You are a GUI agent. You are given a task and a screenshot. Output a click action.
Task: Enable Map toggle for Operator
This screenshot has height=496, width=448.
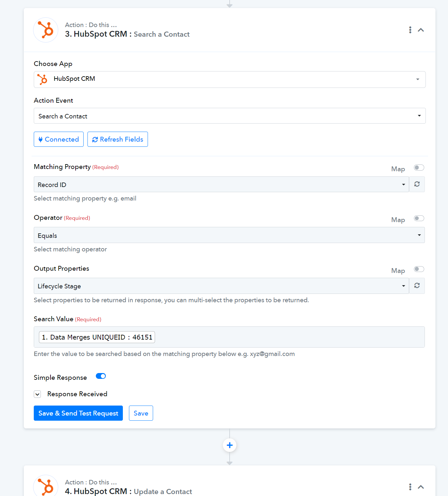419,218
